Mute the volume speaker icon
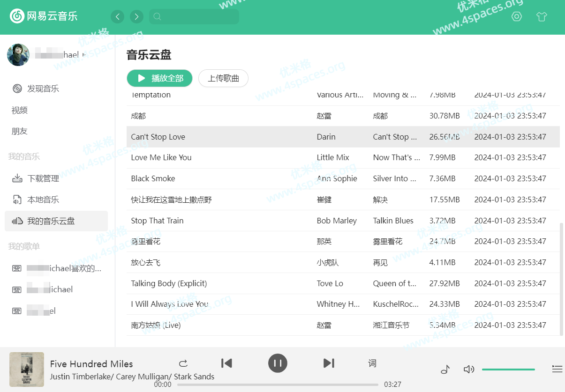Screen dimensions: 565x392 468,370
